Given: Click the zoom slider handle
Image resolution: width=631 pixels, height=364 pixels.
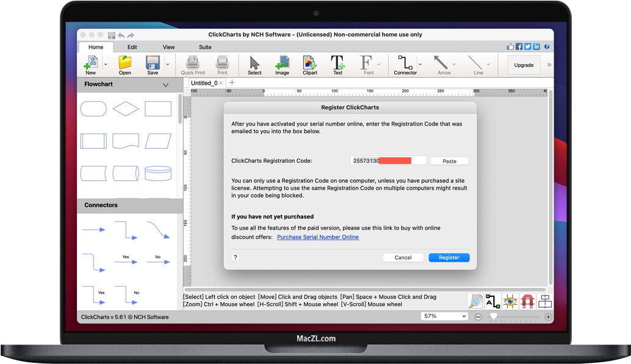Looking at the screenshot, I should [493, 317].
